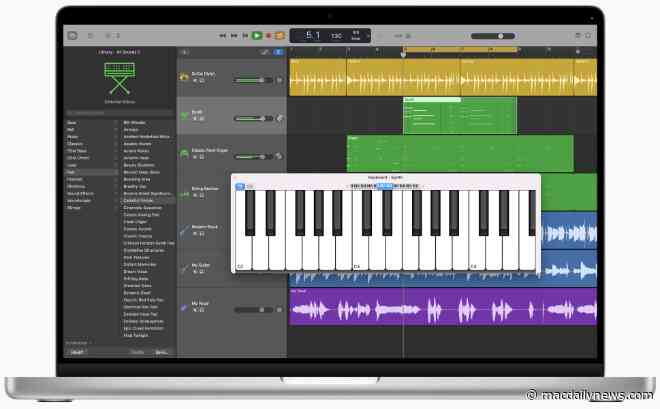Toggle the Count-in button

click(x=397, y=36)
